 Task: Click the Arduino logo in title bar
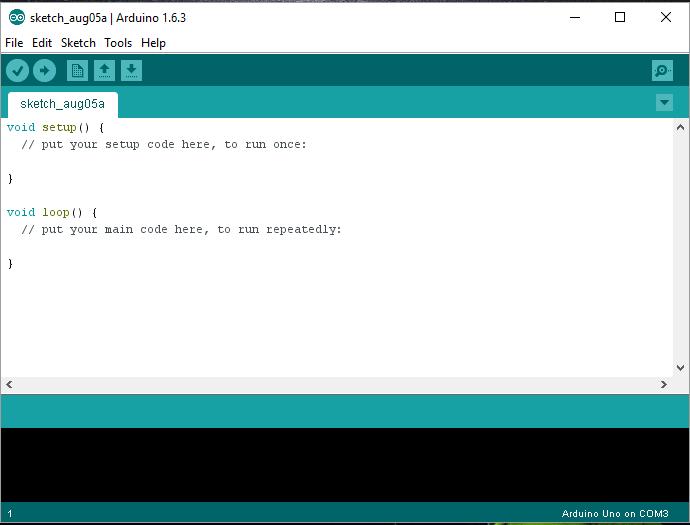click(17, 18)
